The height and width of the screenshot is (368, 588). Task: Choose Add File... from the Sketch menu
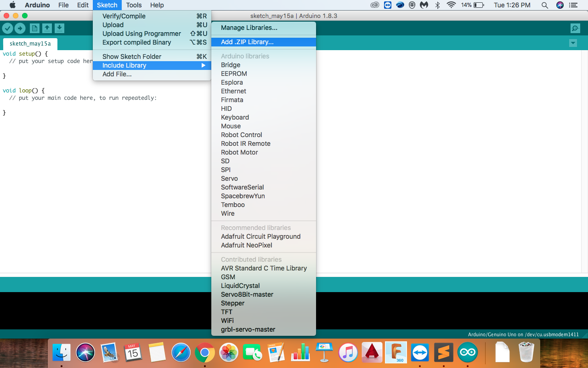click(x=152, y=74)
